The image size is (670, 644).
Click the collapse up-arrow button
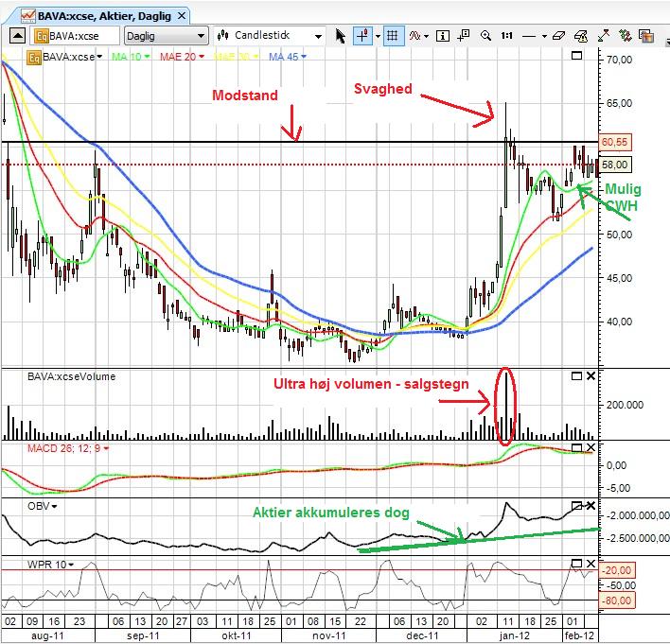tap(17, 36)
